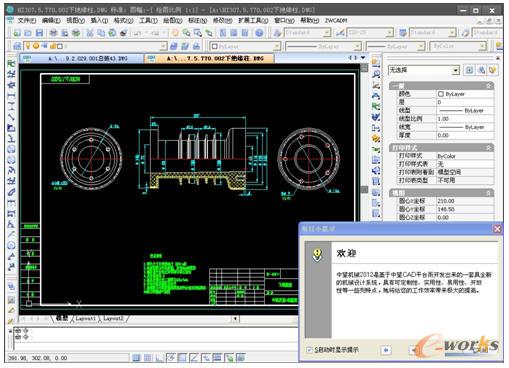Click the blue Help question mark icon
509x368 pixels.
pyautogui.click(x=259, y=33)
